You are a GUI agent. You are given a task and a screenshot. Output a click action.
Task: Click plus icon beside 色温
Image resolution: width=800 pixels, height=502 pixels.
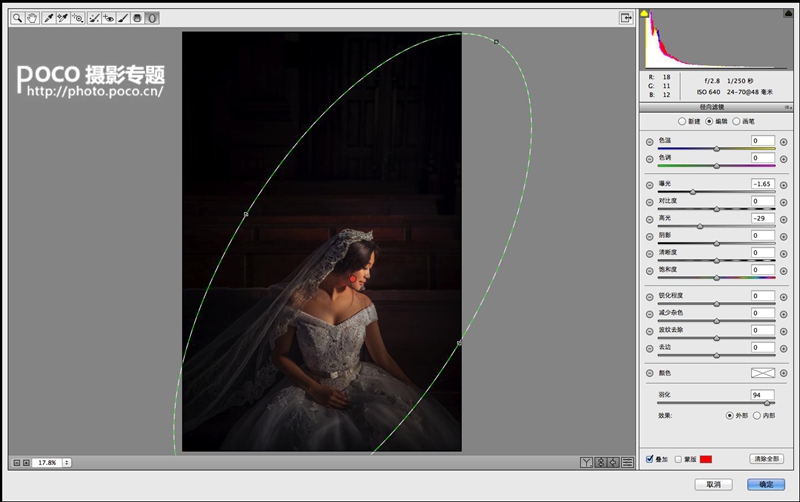(x=784, y=142)
